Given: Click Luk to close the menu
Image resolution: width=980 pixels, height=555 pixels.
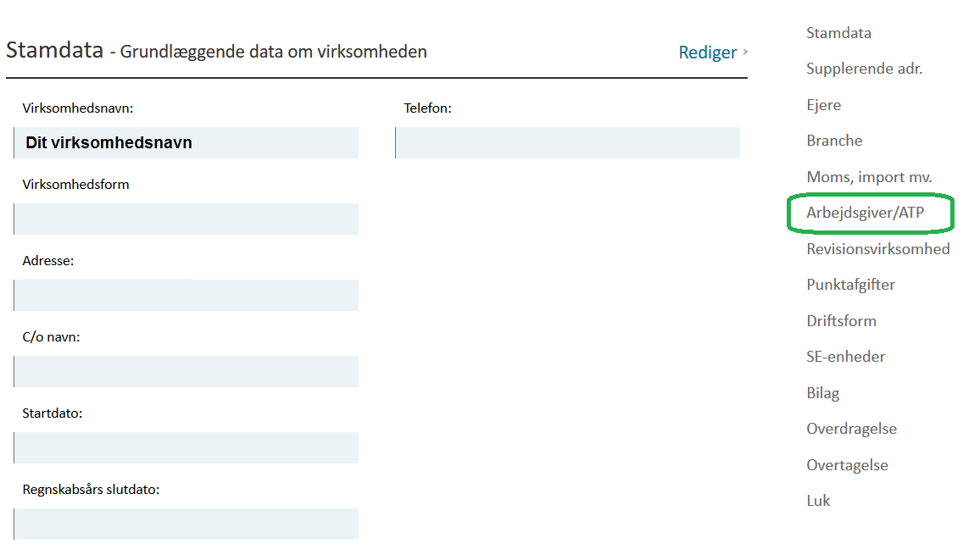Looking at the screenshot, I should [x=817, y=501].
